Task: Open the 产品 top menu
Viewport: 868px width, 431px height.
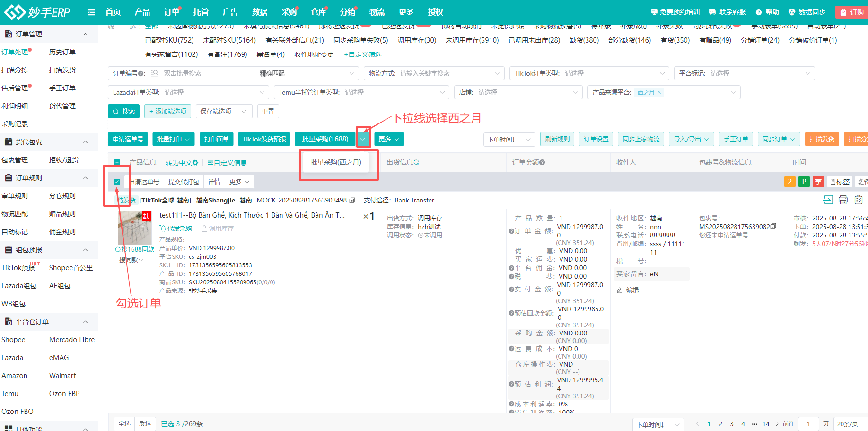Action: click(x=142, y=12)
